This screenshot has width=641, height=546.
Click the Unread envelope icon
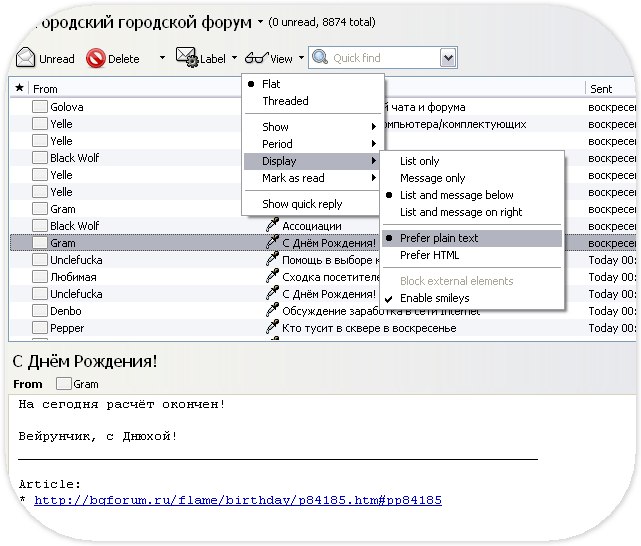click(x=26, y=58)
